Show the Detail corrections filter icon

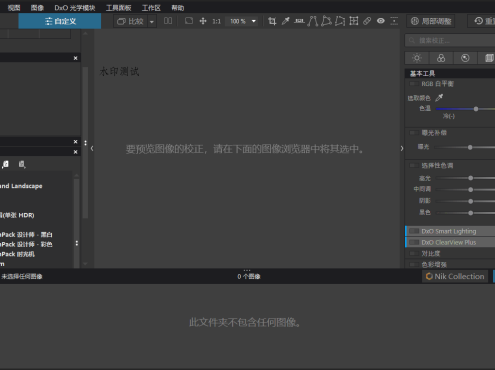coord(465,58)
